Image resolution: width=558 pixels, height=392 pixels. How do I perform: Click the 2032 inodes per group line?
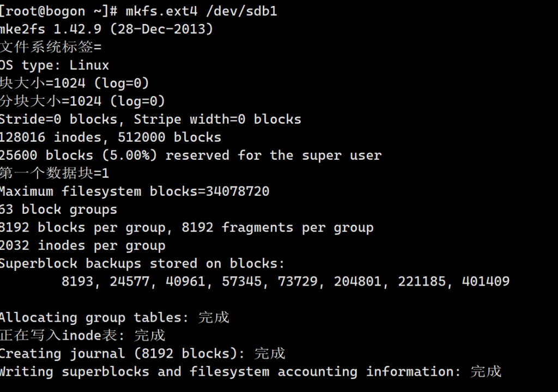pyautogui.click(x=82, y=245)
